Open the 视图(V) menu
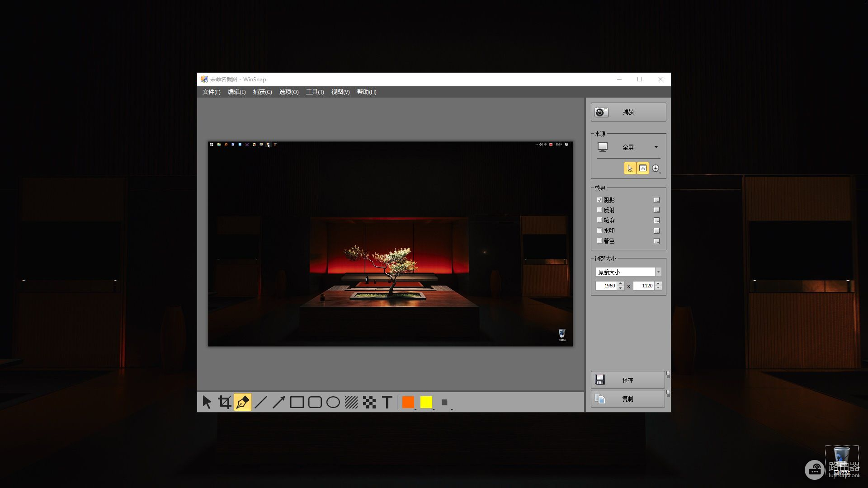The image size is (868, 488). tap(340, 92)
